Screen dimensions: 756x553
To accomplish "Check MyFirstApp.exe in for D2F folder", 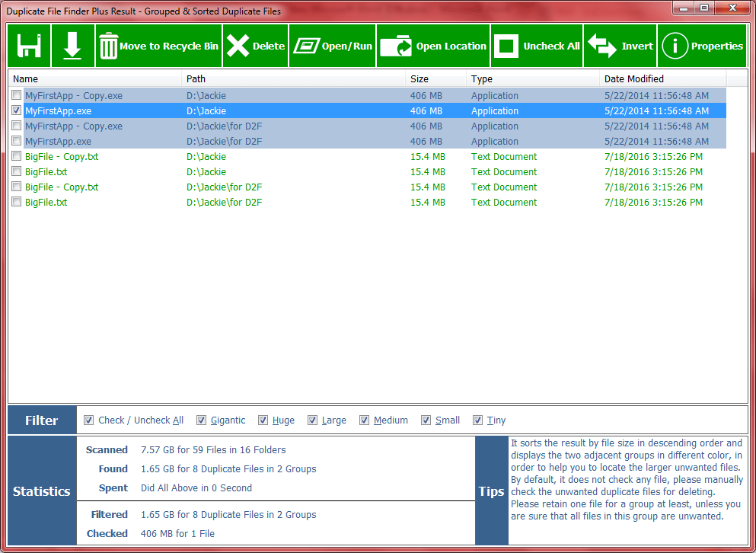I will click(x=17, y=141).
